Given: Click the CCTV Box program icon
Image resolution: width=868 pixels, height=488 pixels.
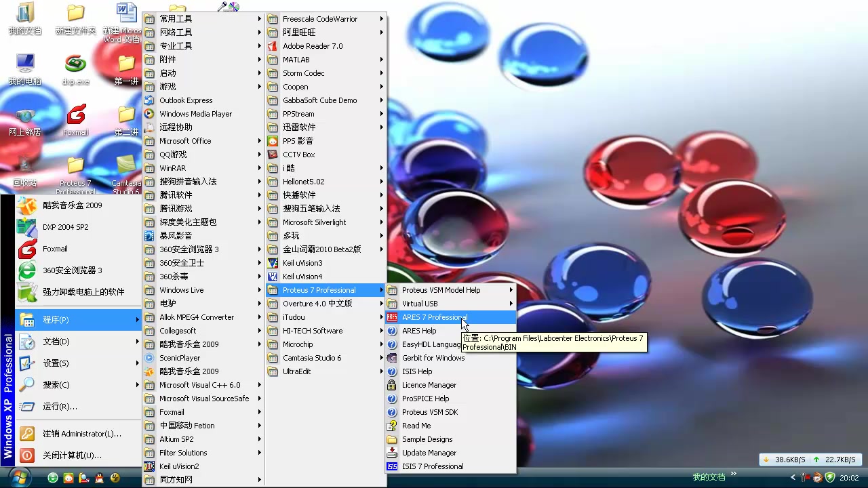Looking at the screenshot, I should point(273,155).
